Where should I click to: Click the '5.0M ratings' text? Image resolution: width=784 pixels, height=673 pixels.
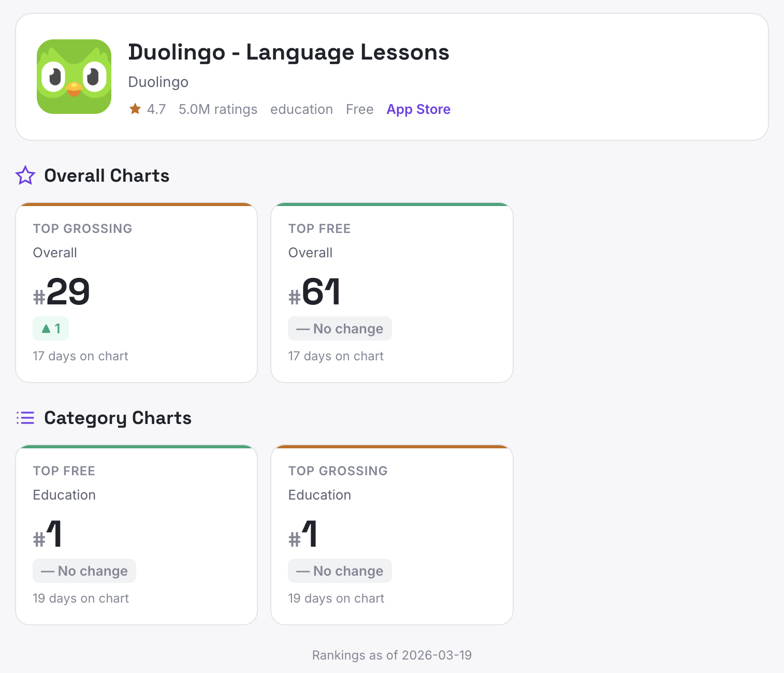click(218, 109)
